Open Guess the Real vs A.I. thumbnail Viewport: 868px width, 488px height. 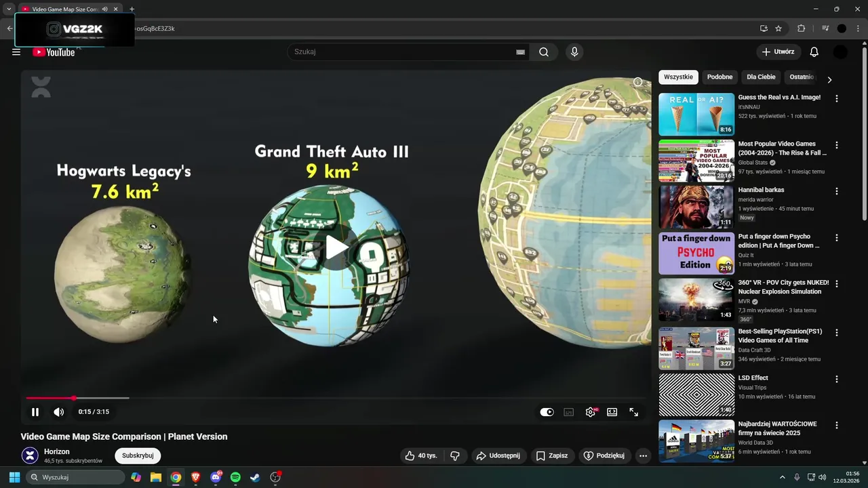pyautogui.click(x=696, y=114)
